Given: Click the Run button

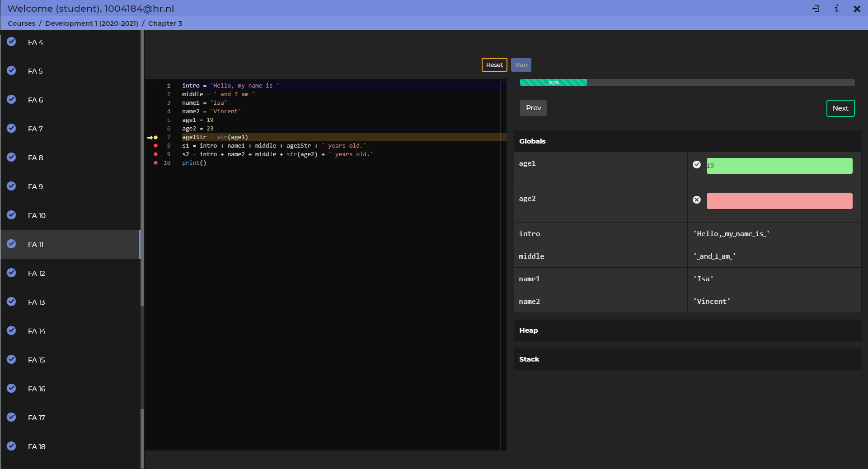Looking at the screenshot, I should [521, 65].
